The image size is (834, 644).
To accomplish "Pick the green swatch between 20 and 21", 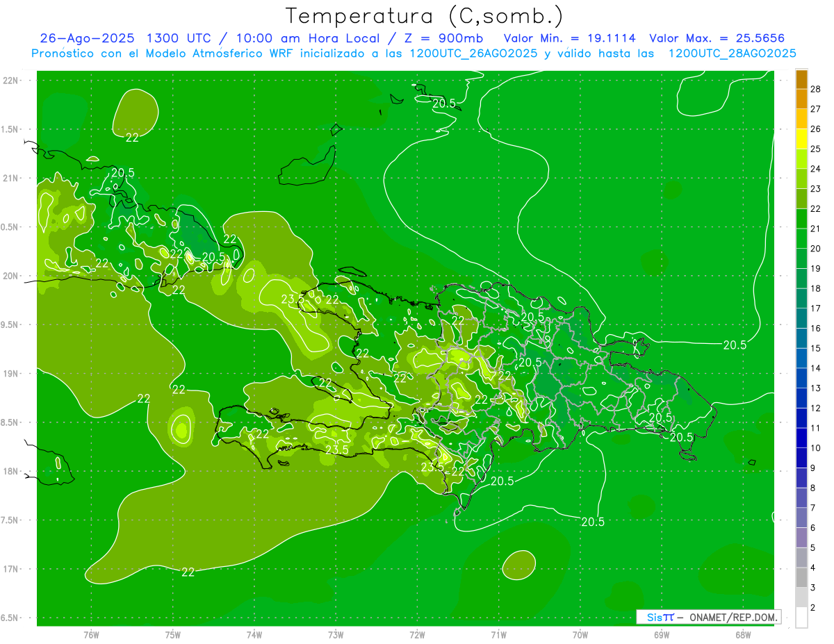I will (801, 239).
